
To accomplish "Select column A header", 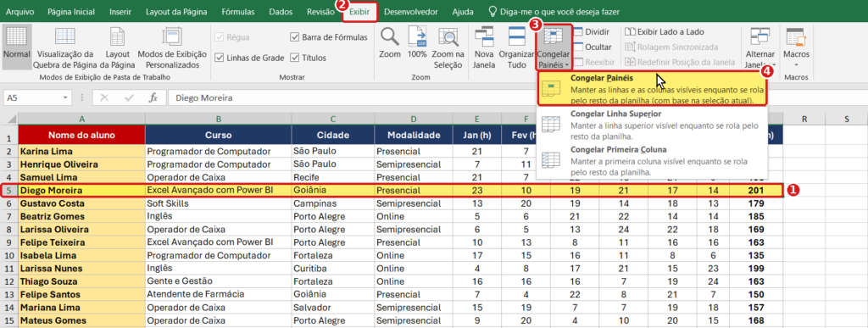I will pos(82,119).
